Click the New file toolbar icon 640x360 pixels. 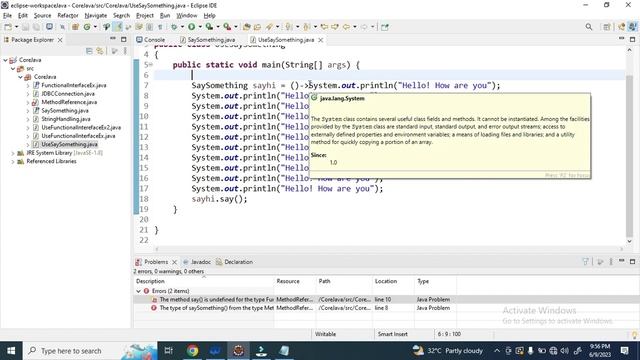click(x=8, y=27)
